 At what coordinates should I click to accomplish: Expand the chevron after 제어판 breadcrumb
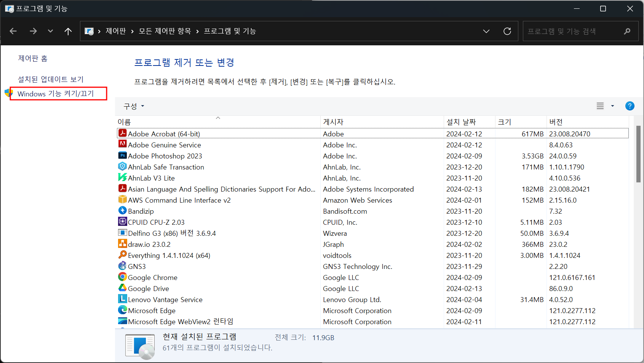[x=132, y=31]
